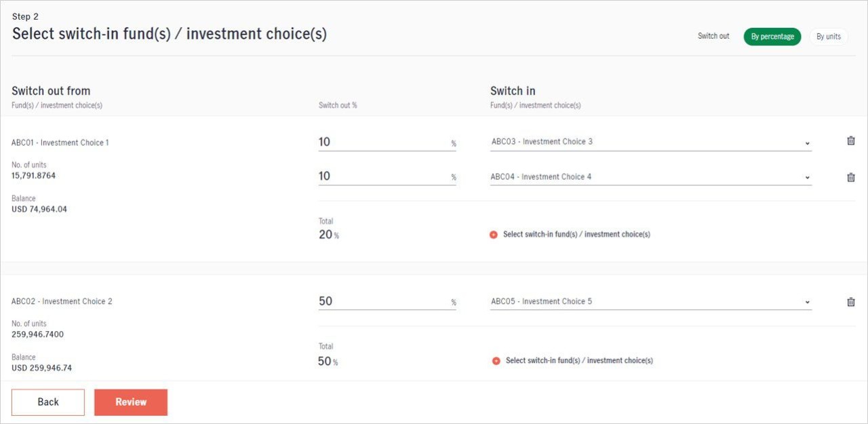The height and width of the screenshot is (424, 868).
Task: Focus the switch out % field for ABC03
Action: pos(383,142)
